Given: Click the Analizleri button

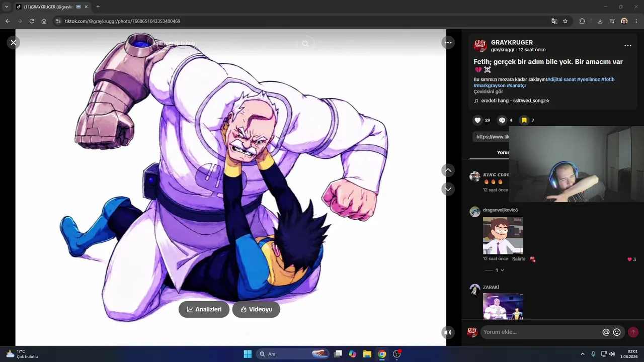Looking at the screenshot, I should (204, 309).
